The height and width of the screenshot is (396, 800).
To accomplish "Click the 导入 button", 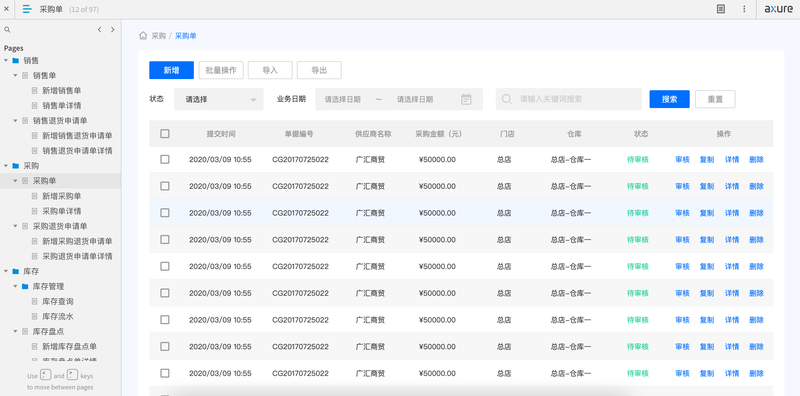I will click(270, 70).
